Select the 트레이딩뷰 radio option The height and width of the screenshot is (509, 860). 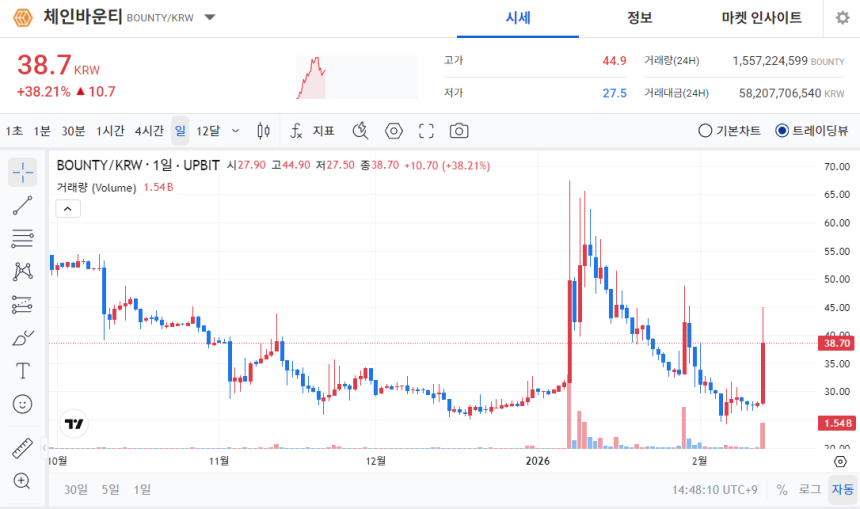tap(812, 131)
